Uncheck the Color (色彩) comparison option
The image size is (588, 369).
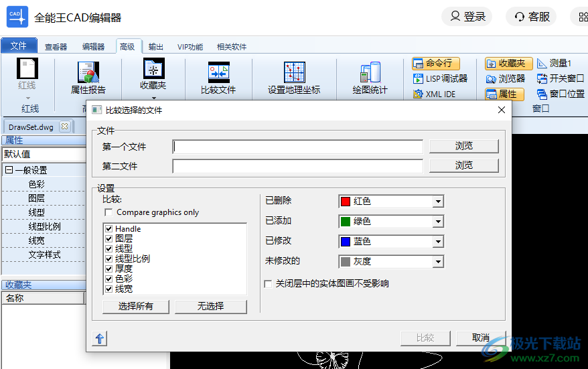108,279
